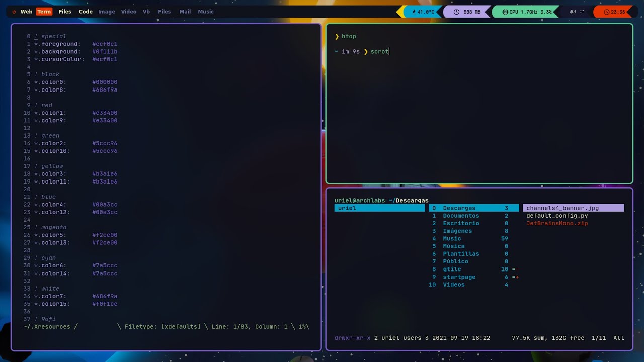Click the 41.0°C temperature reading
The height and width of the screenshot is (362, 644).
click(426, 12)
